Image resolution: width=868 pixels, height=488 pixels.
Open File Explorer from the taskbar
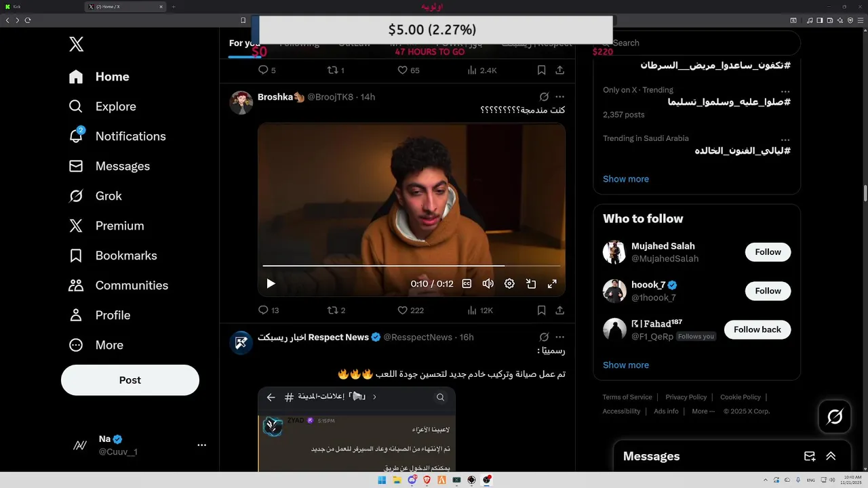(397, 480)
